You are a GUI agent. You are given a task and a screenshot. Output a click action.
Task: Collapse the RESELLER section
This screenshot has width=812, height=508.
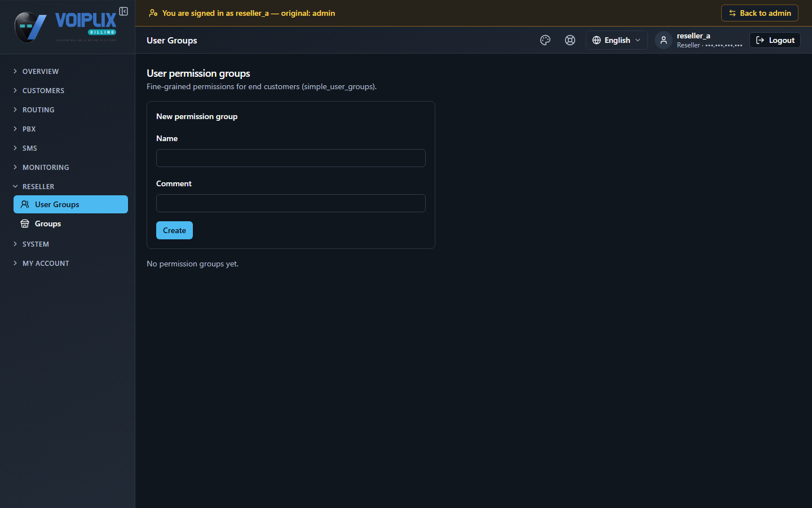click(x=38, y=186)
